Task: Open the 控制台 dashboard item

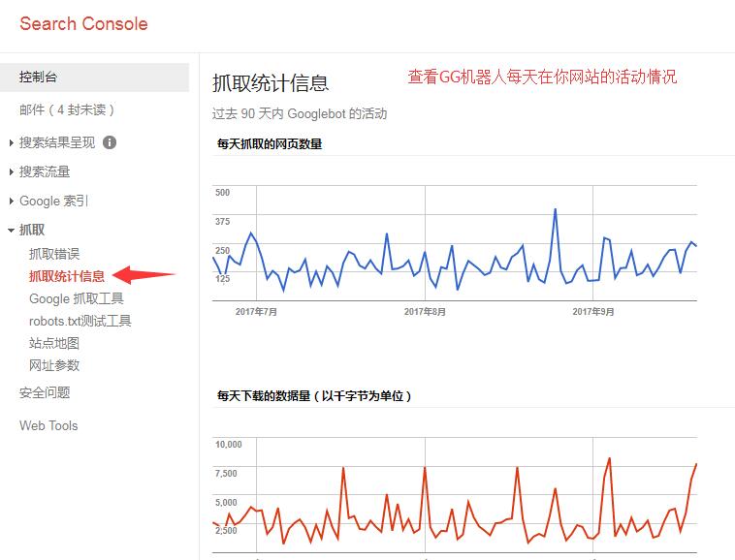Action: click(94, 78)
